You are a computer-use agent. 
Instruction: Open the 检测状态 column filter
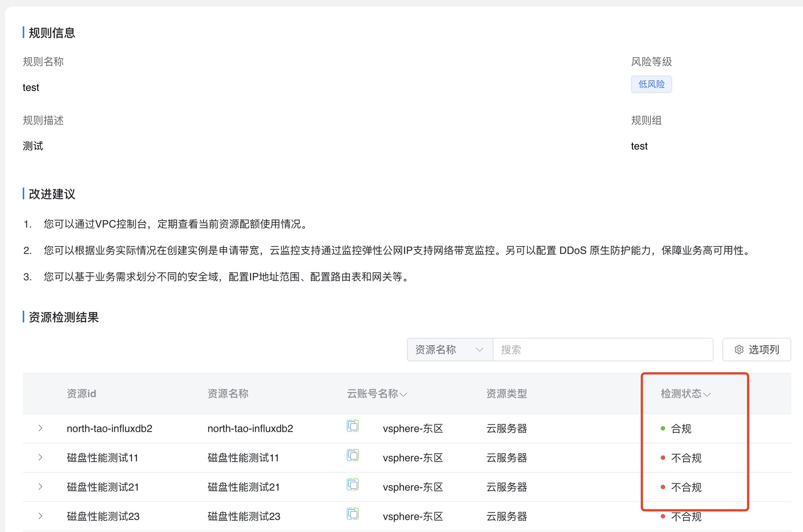[x=707, y=395]
